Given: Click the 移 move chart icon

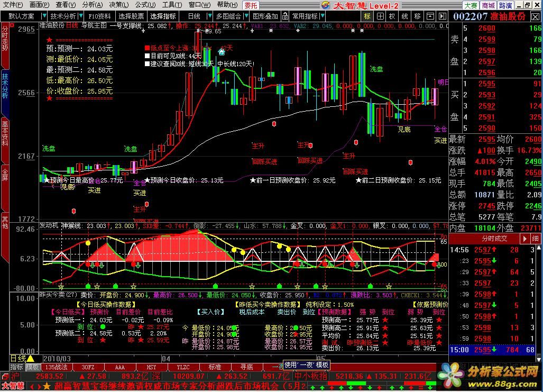Looking at the screenshot, I should [418, 16].
